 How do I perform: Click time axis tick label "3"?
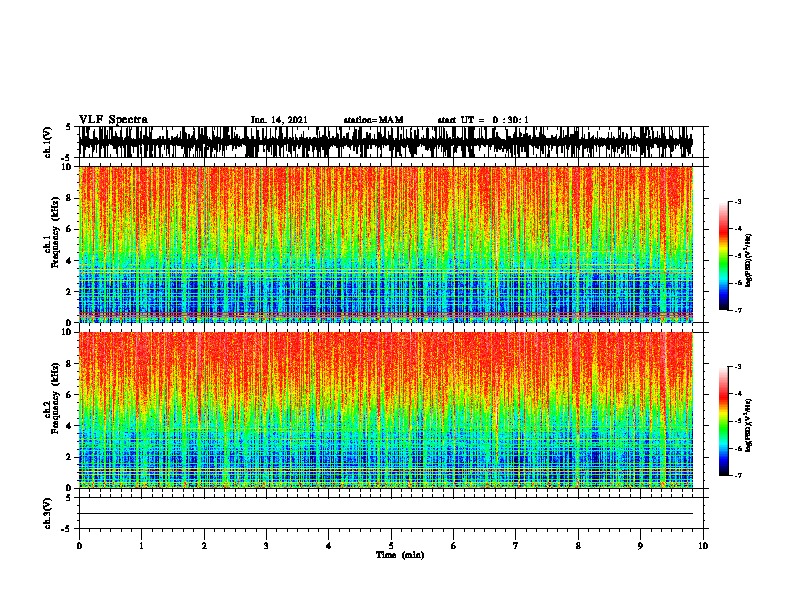(266, 546)
